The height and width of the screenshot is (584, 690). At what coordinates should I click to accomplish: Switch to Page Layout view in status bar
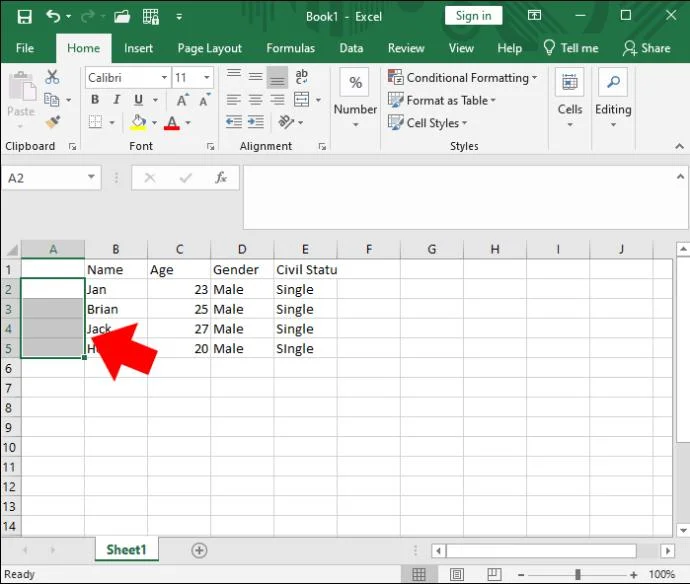point(458,575)
